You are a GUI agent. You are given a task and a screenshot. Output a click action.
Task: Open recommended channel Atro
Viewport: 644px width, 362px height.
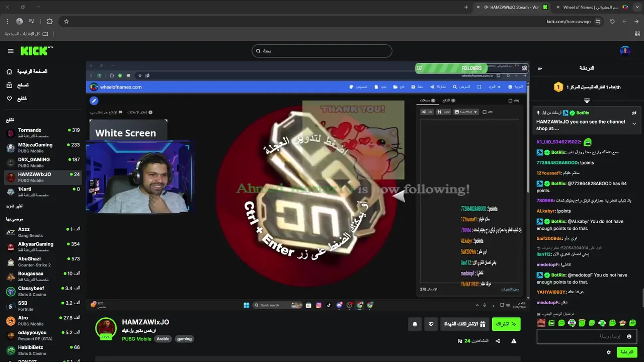43,320
